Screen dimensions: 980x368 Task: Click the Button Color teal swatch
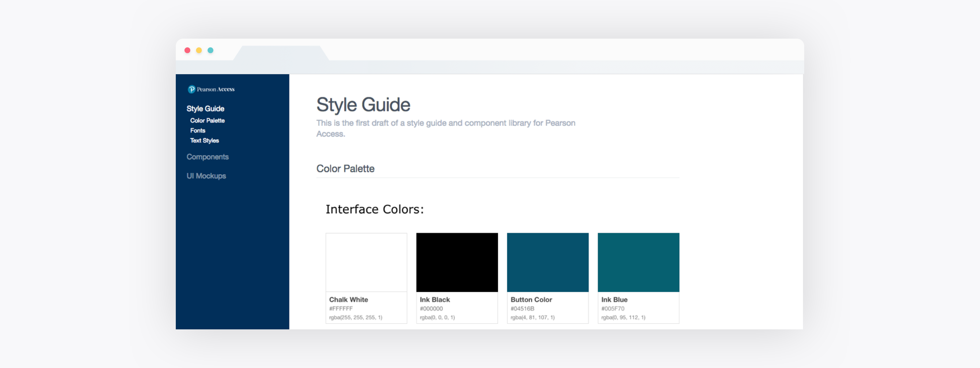pos(548,262)
